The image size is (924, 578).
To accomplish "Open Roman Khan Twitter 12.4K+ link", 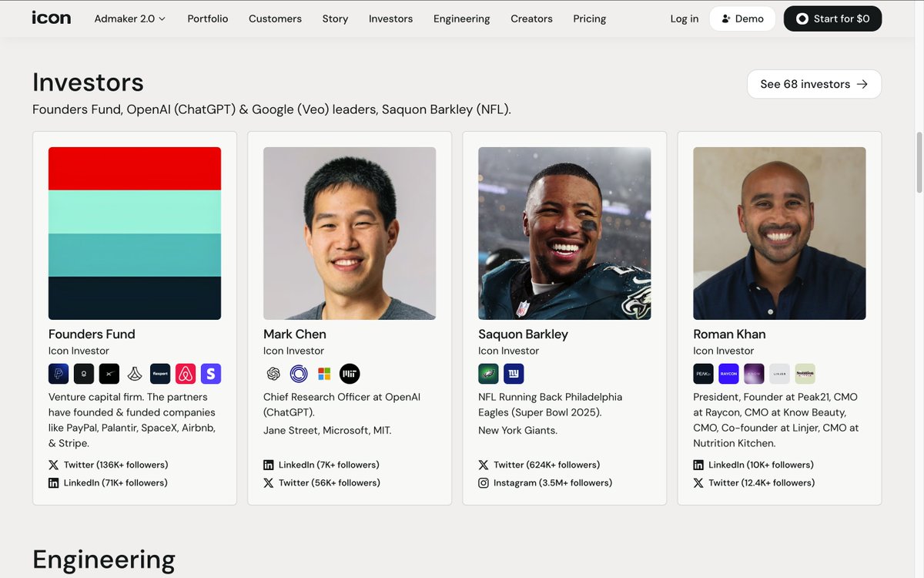I will coord(754,482).
